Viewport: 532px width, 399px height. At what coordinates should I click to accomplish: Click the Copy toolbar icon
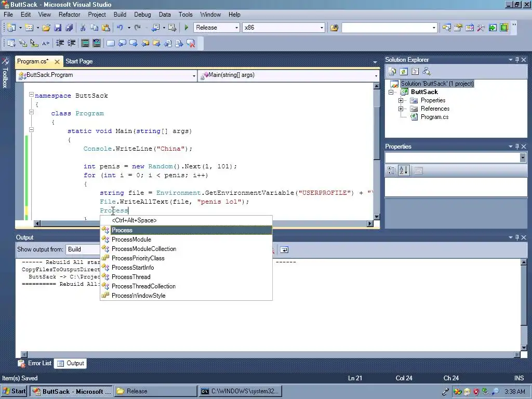point(95,28)
